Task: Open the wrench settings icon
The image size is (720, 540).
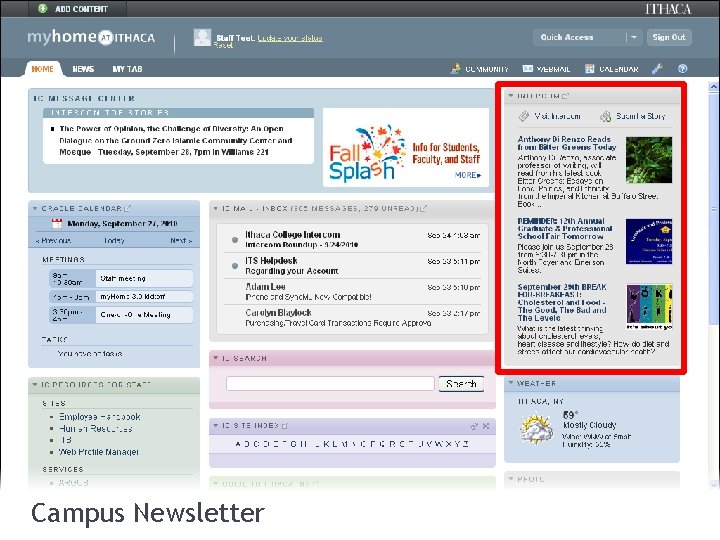Action: (x=657, y=69)
